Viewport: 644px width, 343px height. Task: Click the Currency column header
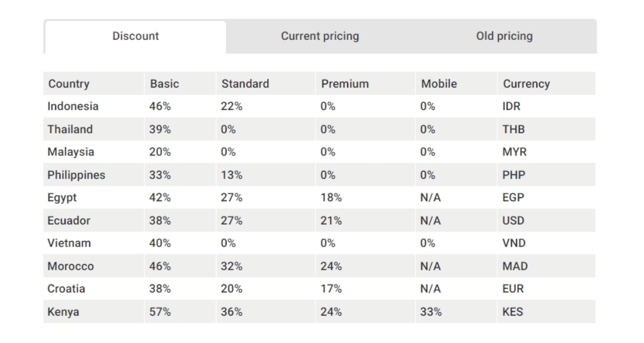pyautogui.click(x=547, y=84)
